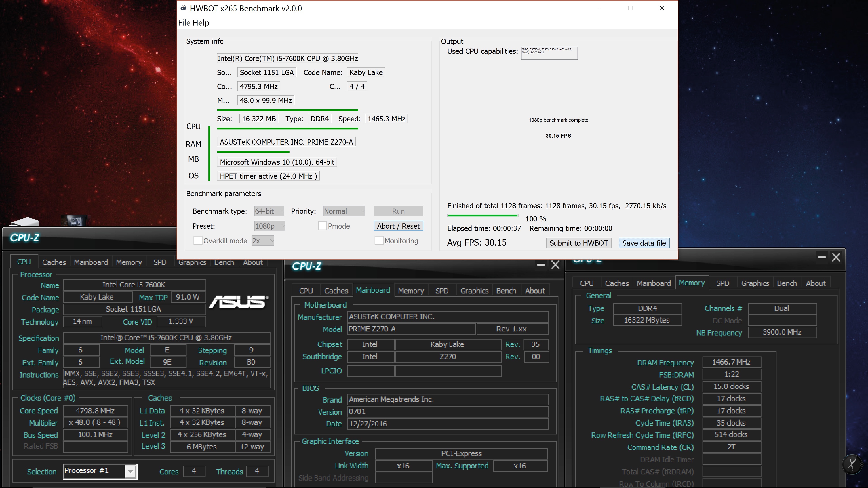This screenshot has height=488, width=868.
Task: Switch to Mainboard tab in right CPU-Z window
Action: 654,283
